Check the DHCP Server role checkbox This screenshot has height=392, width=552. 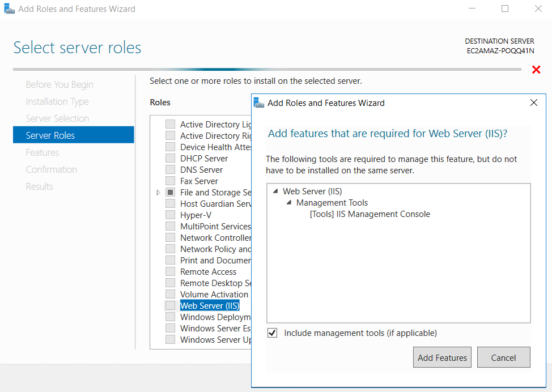[x=171, y=158]
